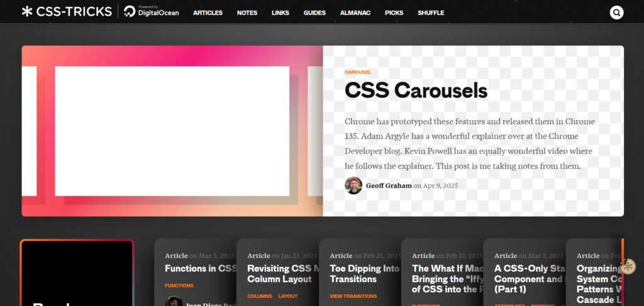This screenshot has height=306, width=644.
Task: Open the DigitalOcean logo link
Action: click(x=152, y=11)
